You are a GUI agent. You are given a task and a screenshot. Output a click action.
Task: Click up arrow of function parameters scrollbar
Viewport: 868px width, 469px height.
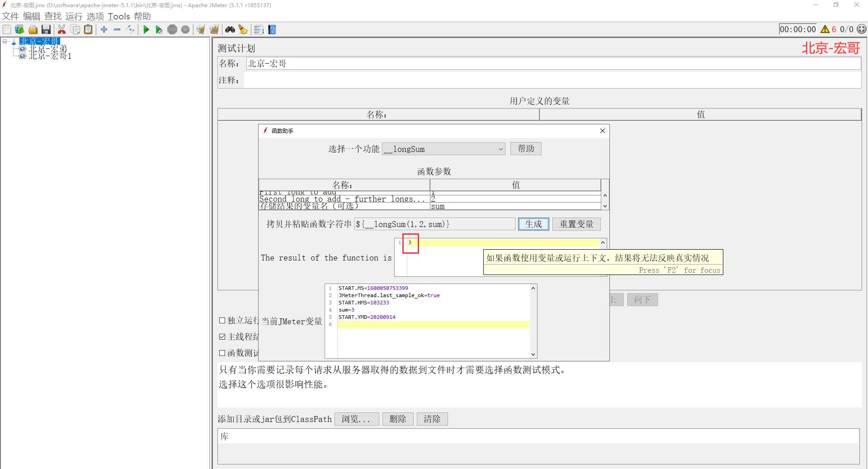pyautogui.click(x=605, y=195)
